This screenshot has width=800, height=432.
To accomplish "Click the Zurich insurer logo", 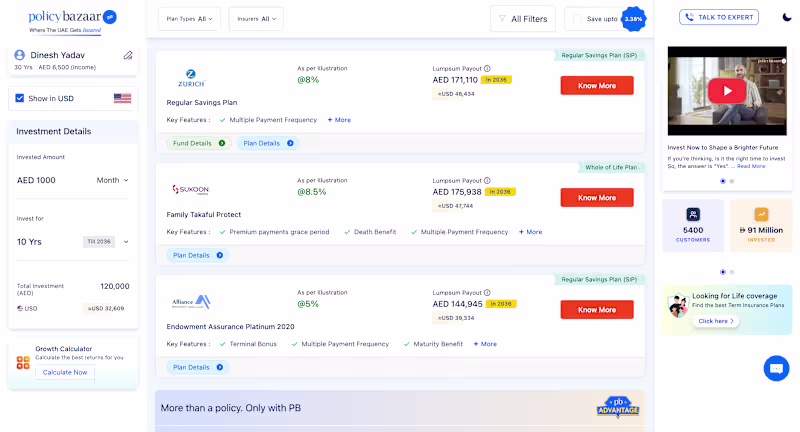I will coord(191,78).
